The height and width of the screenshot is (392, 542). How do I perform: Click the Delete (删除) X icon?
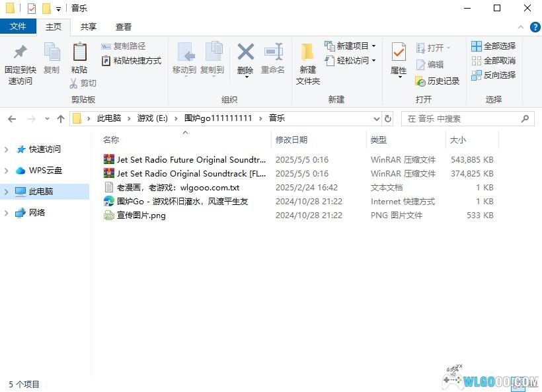click(245, 52)
